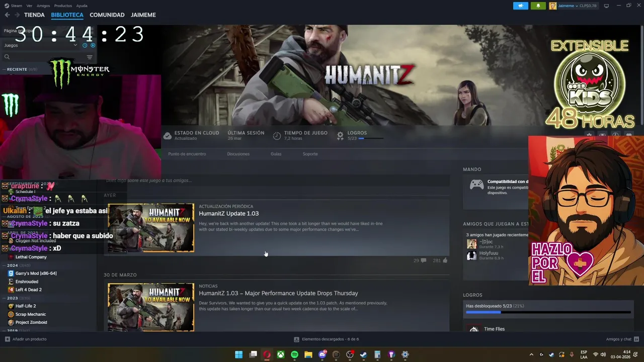644x362 pixels.
Task: Click the ESP LAA language indicator
Action: (x=584, y=354)
